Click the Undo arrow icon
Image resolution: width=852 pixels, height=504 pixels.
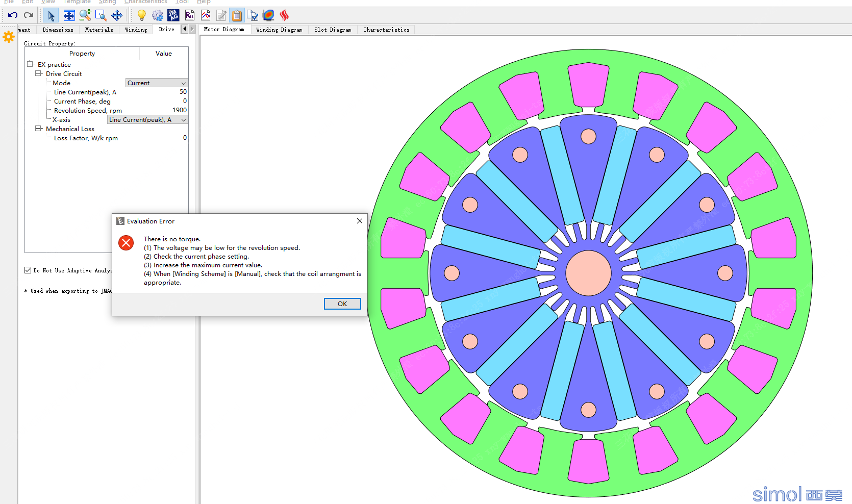(13, 15)
